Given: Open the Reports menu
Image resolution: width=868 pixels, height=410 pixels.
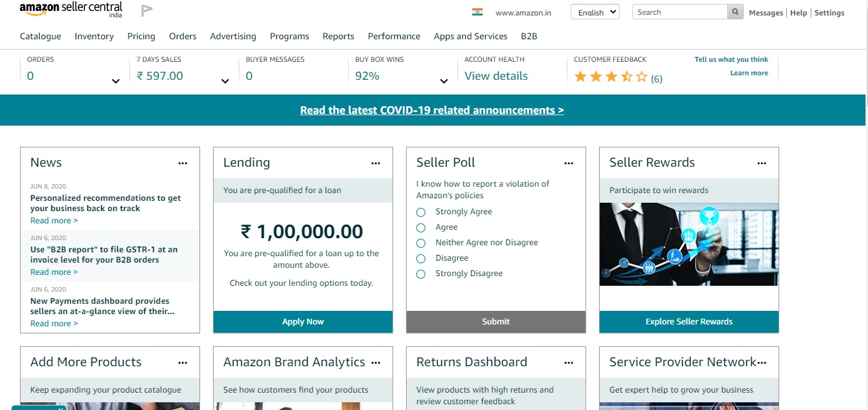Looking at the screenshot, I should tap(338, 36).
